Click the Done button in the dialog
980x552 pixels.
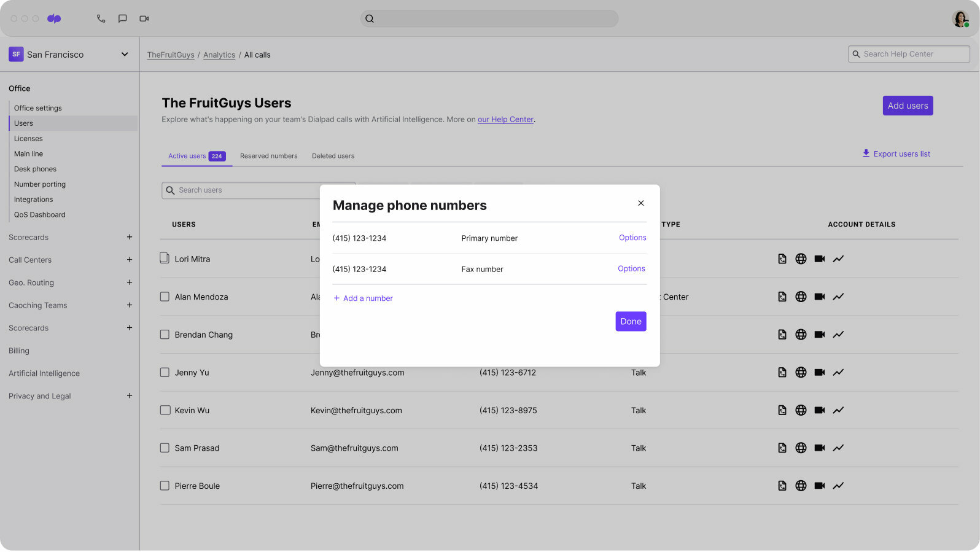click(x=631, y=322)
